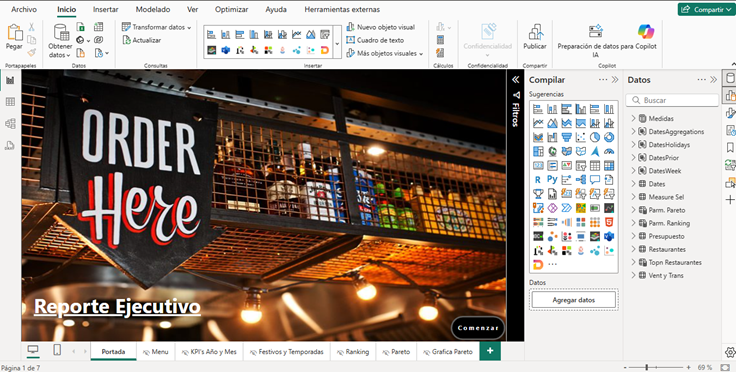This screenshot has width=736, height=372.
Task: Click Cuadro de texto button
Action: (x=375, y=40)
